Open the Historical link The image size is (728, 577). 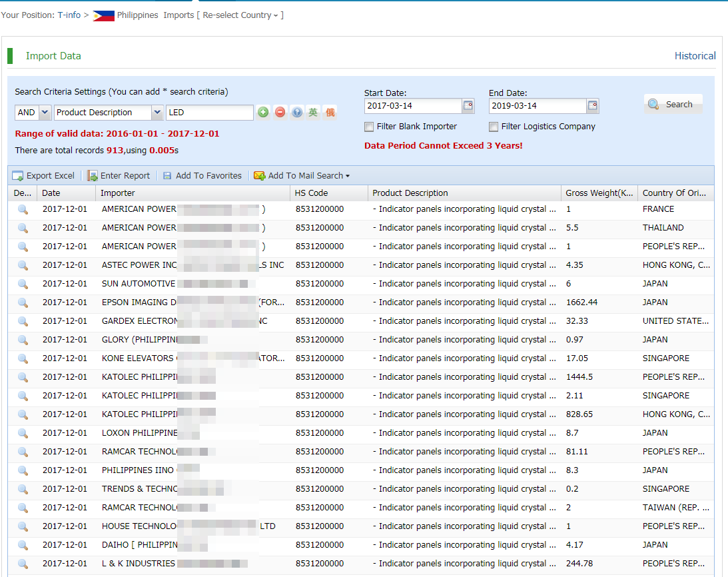pos(695,56)
